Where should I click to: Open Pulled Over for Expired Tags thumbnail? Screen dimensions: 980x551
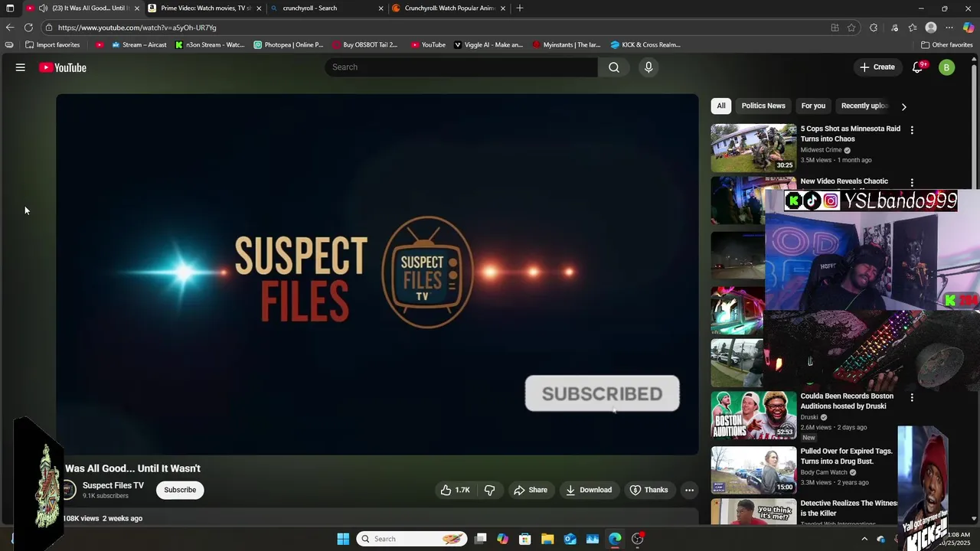point(753,470)
